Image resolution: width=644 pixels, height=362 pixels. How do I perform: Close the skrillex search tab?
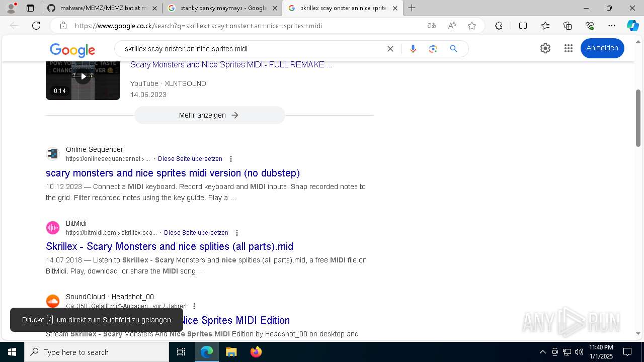point(395,8)
